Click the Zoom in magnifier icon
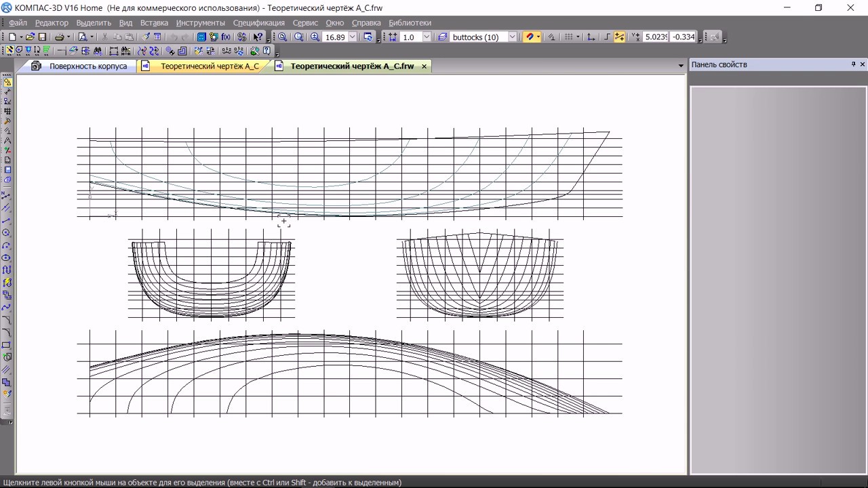This screenshot has width=868, height=488. pos(315,37)
